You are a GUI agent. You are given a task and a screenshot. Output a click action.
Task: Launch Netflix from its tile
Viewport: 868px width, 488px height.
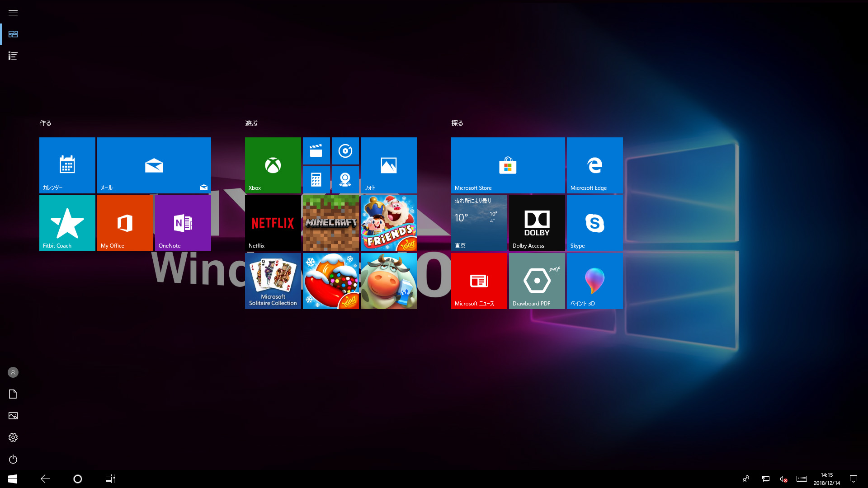click(273, 223)
